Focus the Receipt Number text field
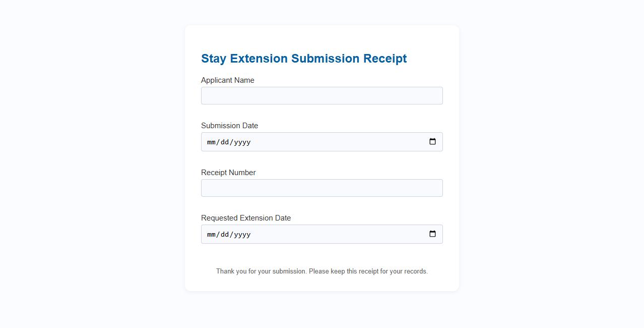Image resolution: width=644 pixels, height=328 pixels. (321, 188)
